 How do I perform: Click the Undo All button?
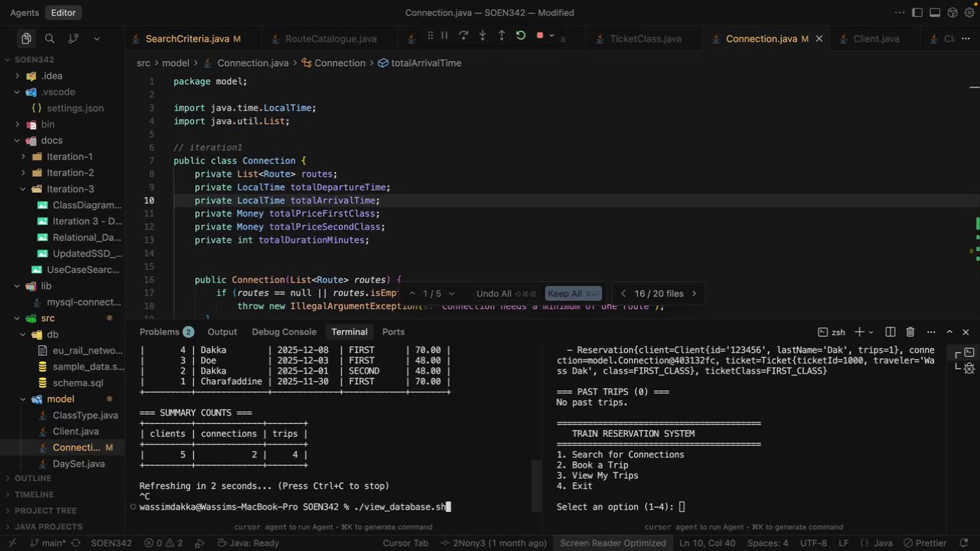coord(494,294)
